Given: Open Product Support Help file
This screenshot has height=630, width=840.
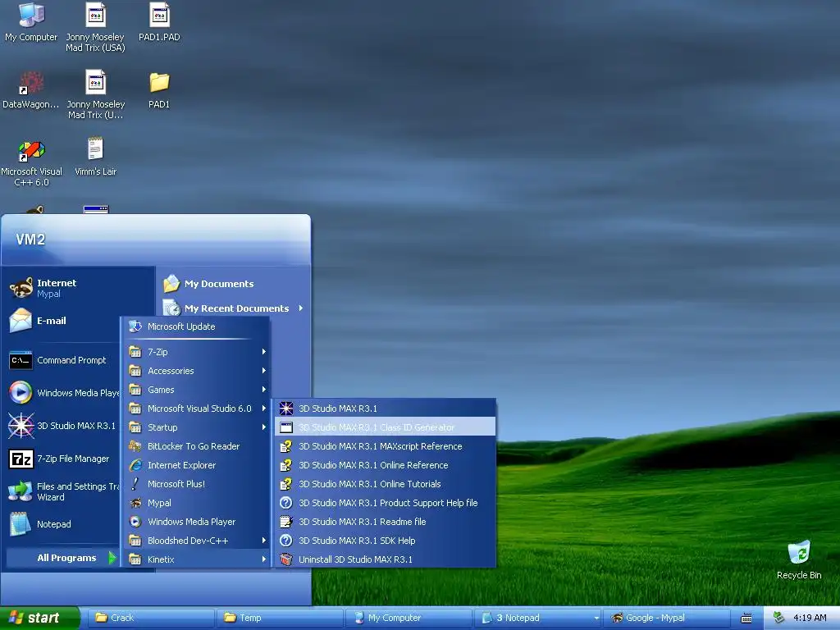Looking at the screenshot, I should (385, 503).
